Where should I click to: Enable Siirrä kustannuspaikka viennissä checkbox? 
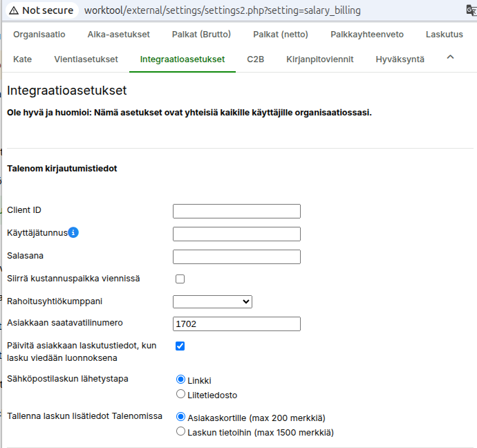180,279
